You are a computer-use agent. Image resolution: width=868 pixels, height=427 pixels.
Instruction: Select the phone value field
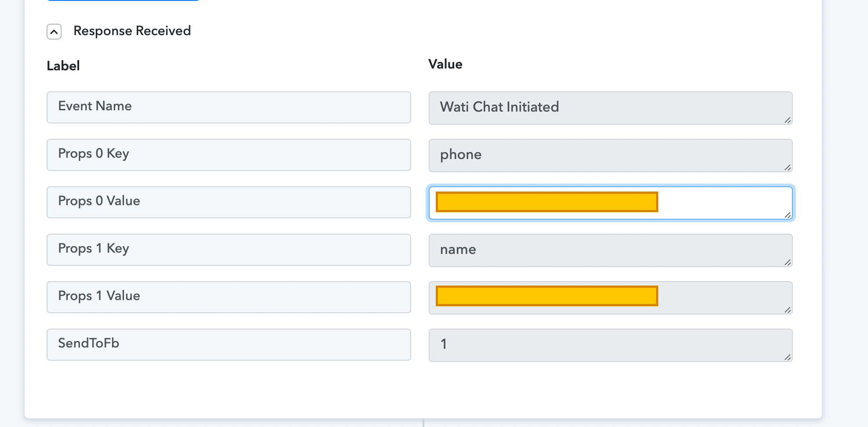[x=610, y=156]
